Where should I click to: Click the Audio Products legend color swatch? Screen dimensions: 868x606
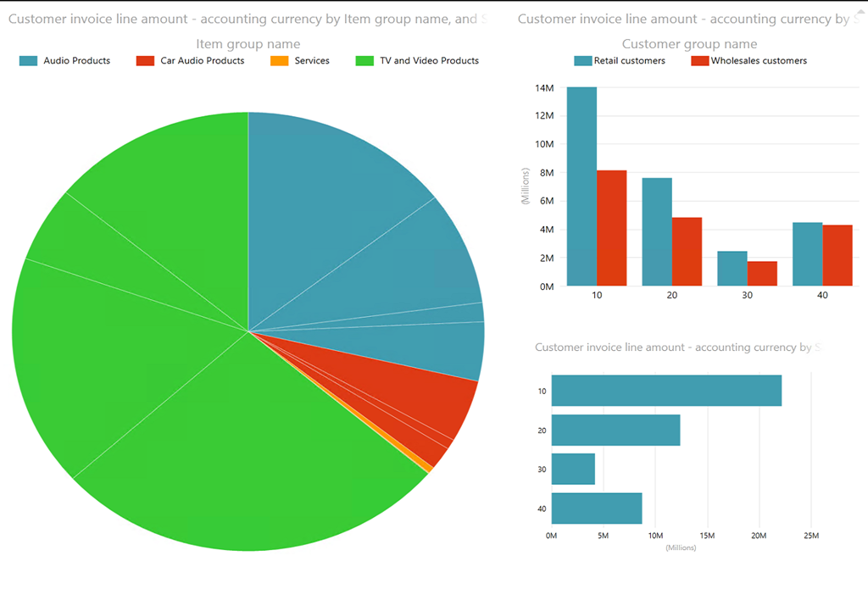pyautogui.click(x=29, y=61)
